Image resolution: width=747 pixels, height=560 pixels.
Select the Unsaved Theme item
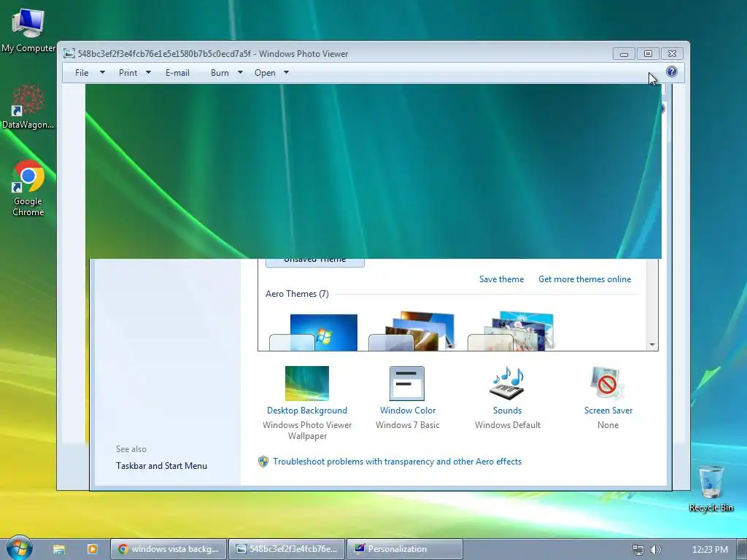pos(315,262)
